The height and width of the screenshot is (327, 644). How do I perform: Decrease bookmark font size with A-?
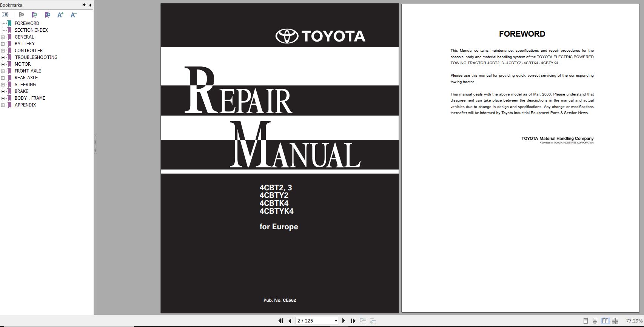coord(74,15)
